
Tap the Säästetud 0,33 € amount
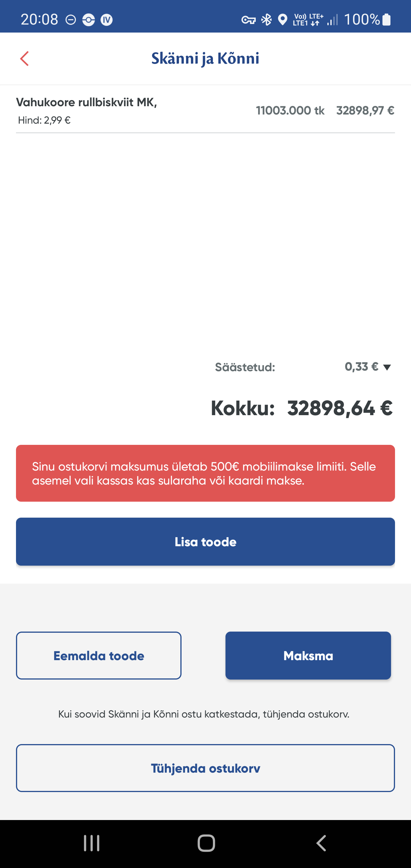[x=361, y=367]
